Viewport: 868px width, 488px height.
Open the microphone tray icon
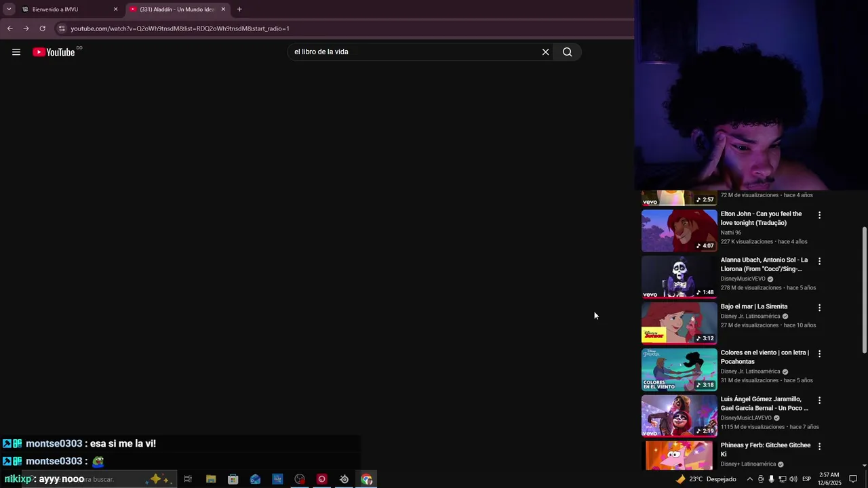[x=771, y=479]
